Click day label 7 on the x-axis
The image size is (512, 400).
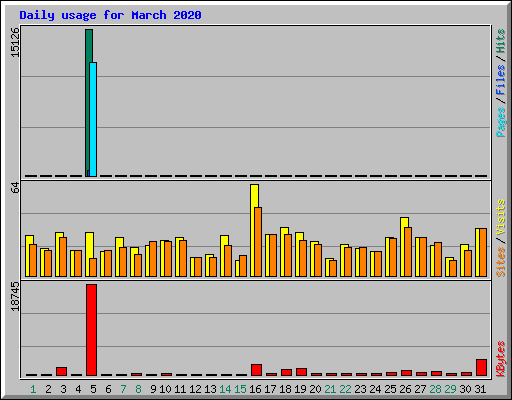click(x=123, y=389)
